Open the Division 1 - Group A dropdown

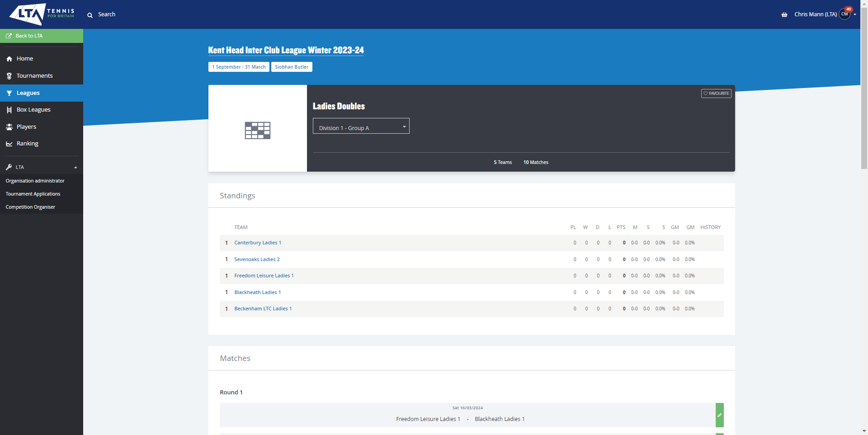point(361,126)
